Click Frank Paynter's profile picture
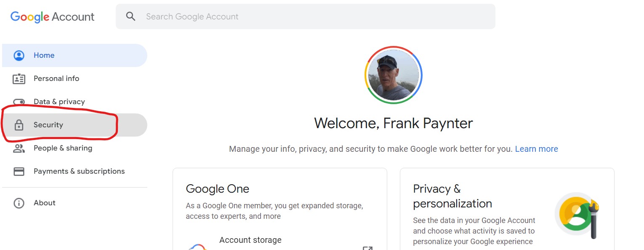 [x=393, y=75]
